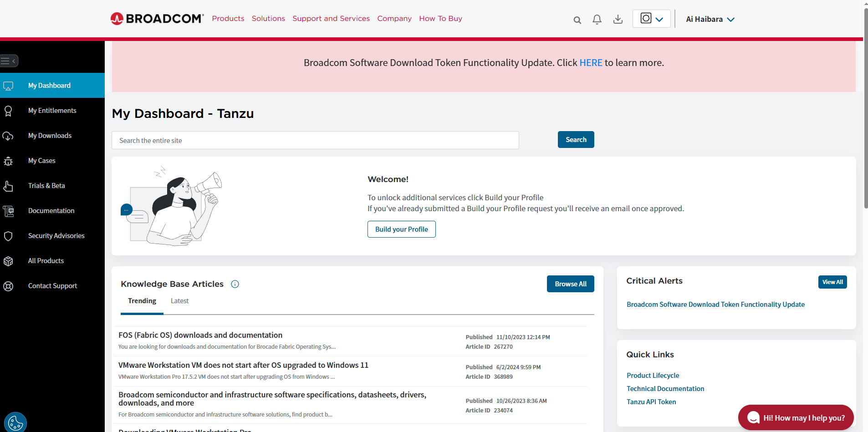The height and width of the screenshot is (432, 868).
Task: Click the Build your Profile button
Action: 401,229
